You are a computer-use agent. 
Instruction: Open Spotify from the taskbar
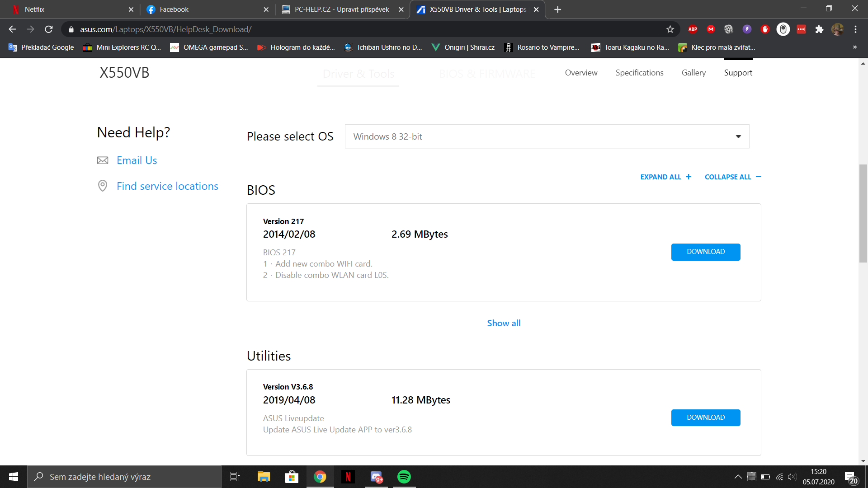pyautogui.click(x=404, y=477)
